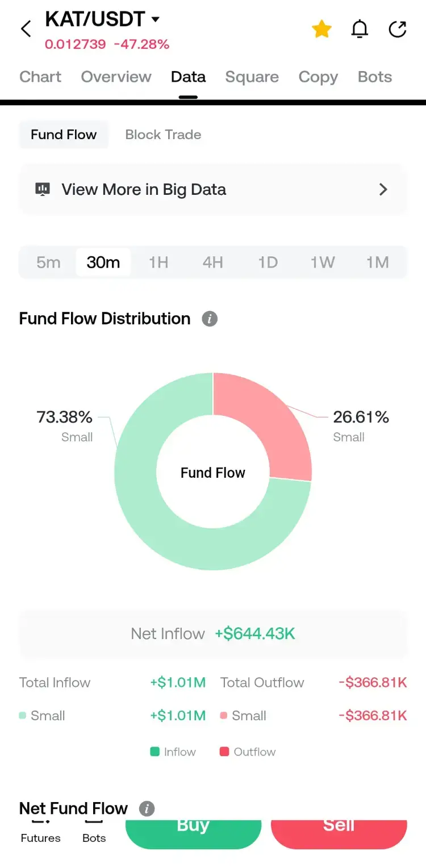This screenshot has width=426, height=868.
Task: Toggle the favorite star icon
Action: click(321, 29)
